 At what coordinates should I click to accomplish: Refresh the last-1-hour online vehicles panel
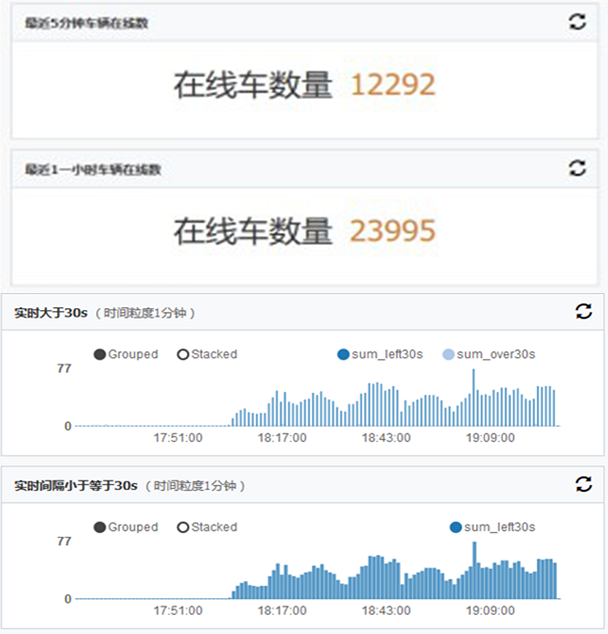(x=577, y=168)
